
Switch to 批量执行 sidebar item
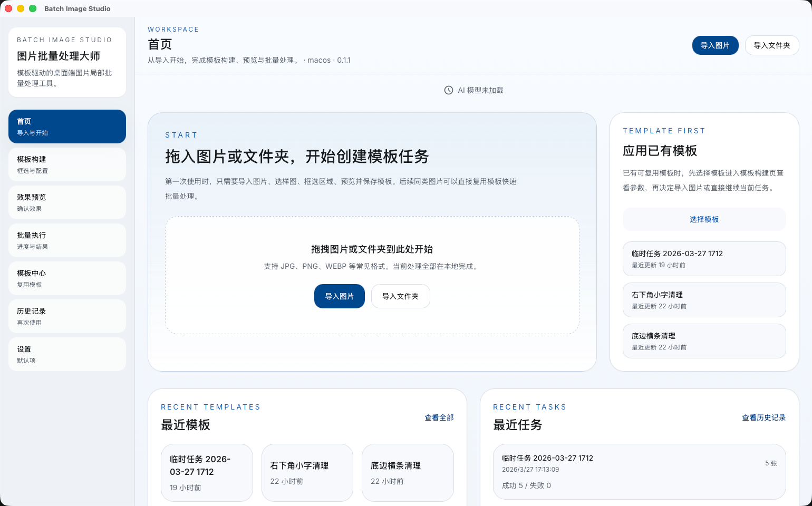pyautogui.click(x=67, y=240)
